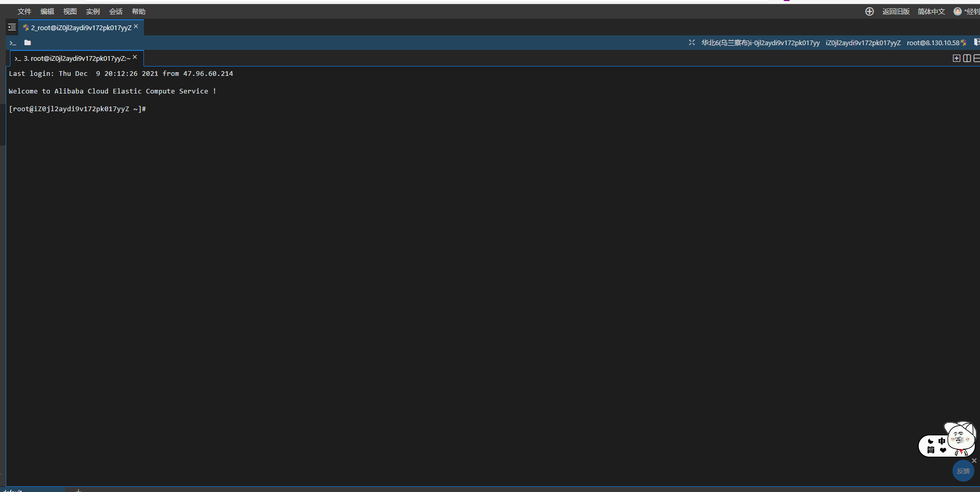
Task: Open the 简体中文 language selector
Action: click(931, 11)
